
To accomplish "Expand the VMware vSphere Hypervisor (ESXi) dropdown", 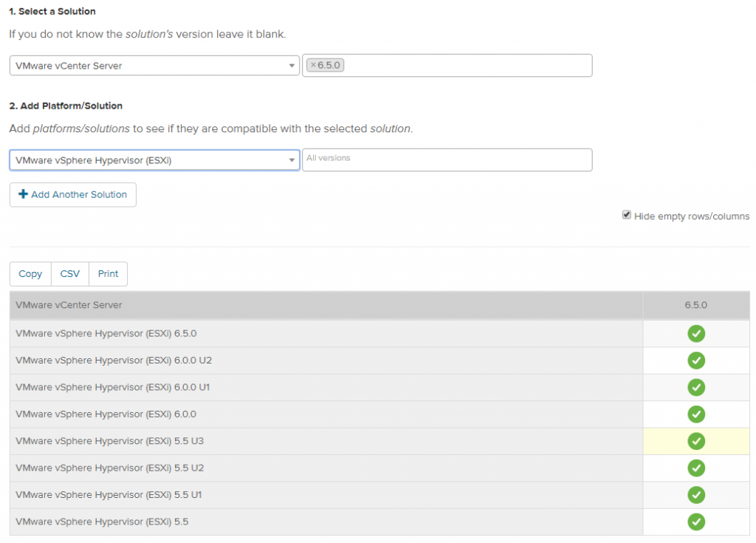I will point(154,160).
